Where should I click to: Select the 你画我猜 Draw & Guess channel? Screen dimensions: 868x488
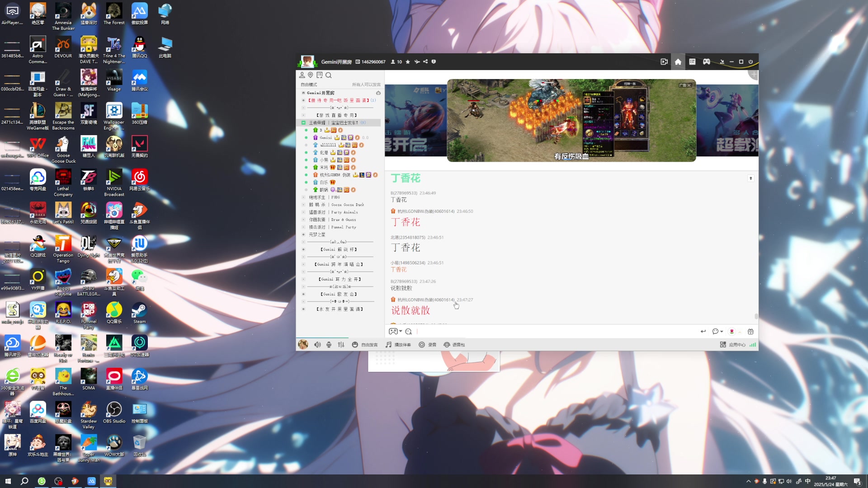pos(332,220)
